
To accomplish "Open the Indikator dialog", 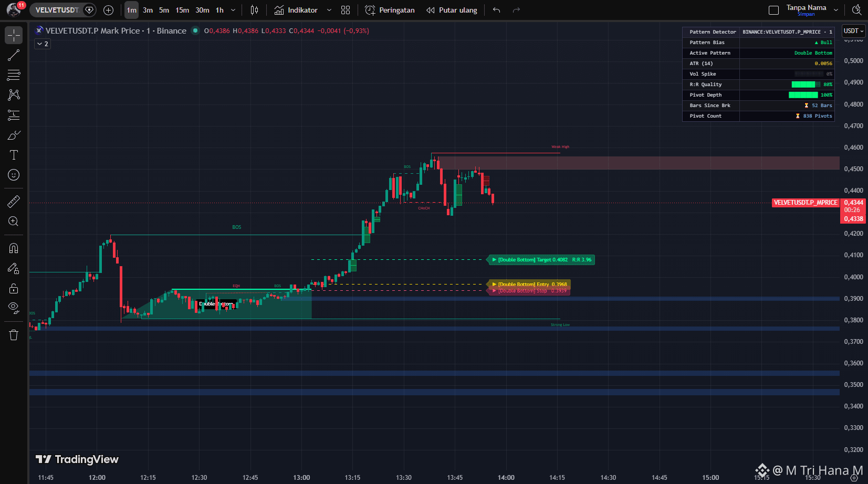I will (296, 10).
